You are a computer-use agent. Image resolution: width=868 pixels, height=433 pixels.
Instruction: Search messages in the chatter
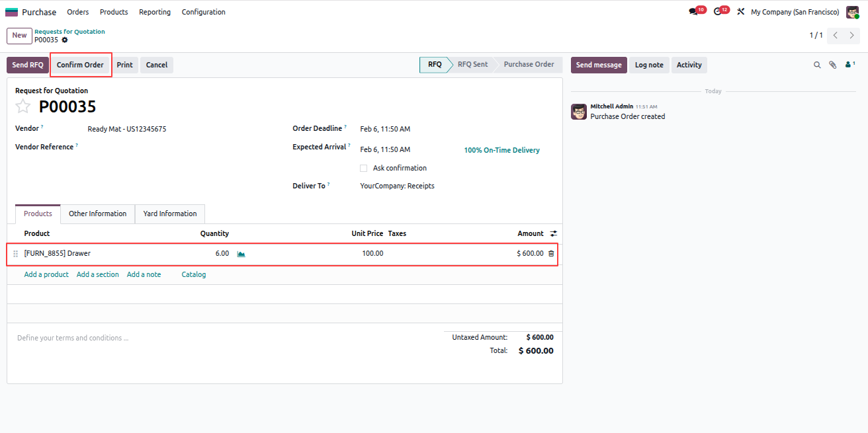817,65
